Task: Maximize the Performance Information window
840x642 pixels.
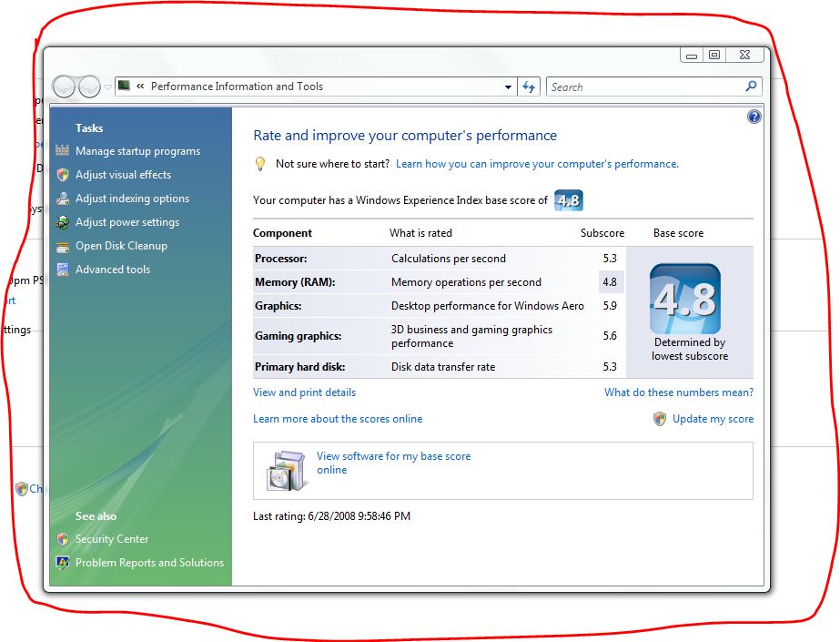Action: (714, 56)
